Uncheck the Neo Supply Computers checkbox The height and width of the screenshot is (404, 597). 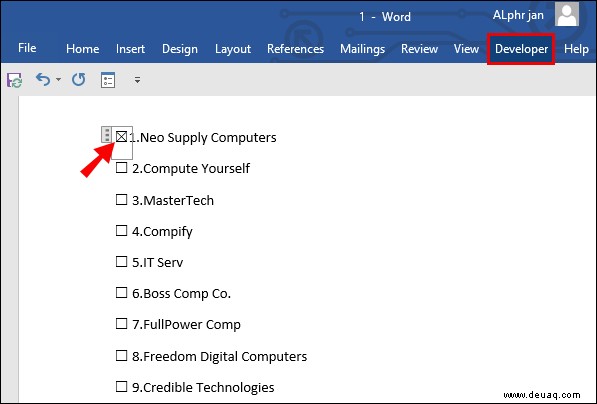(x=121, y=137)
